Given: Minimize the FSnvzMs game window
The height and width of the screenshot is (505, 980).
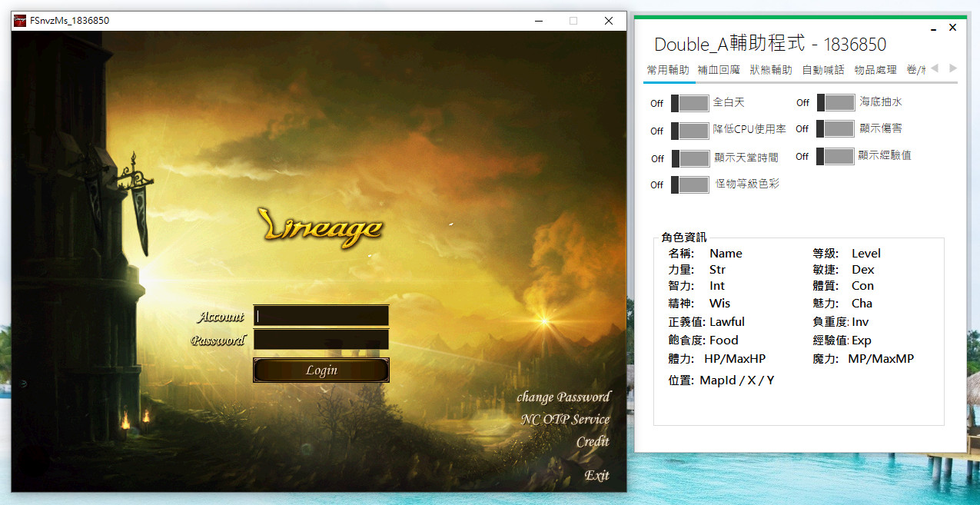Looking at the screenshot, I should pos(537,21).
